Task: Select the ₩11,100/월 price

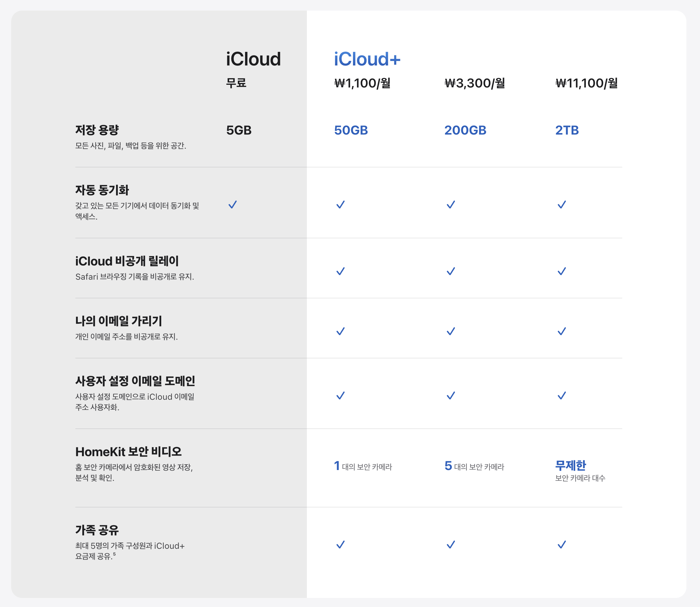Action: click(x=587, y=83)
